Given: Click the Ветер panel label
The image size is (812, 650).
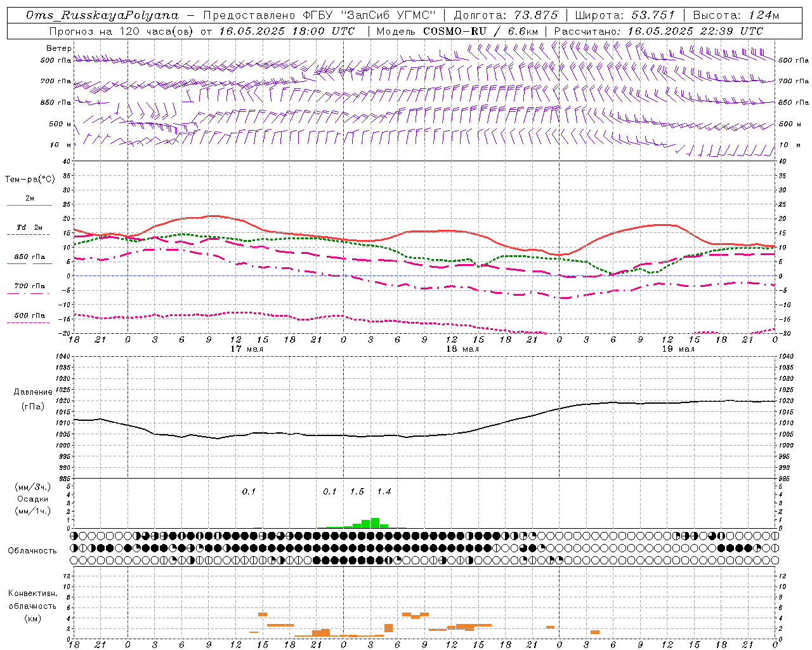Looking at the screenshot, I should [x=58, y=48].
